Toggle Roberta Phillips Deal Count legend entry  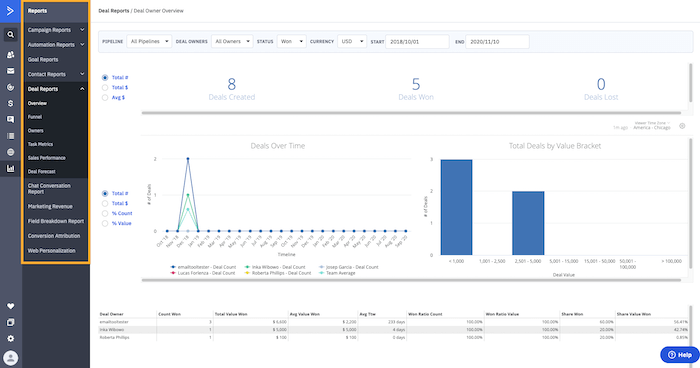point(278,273)
